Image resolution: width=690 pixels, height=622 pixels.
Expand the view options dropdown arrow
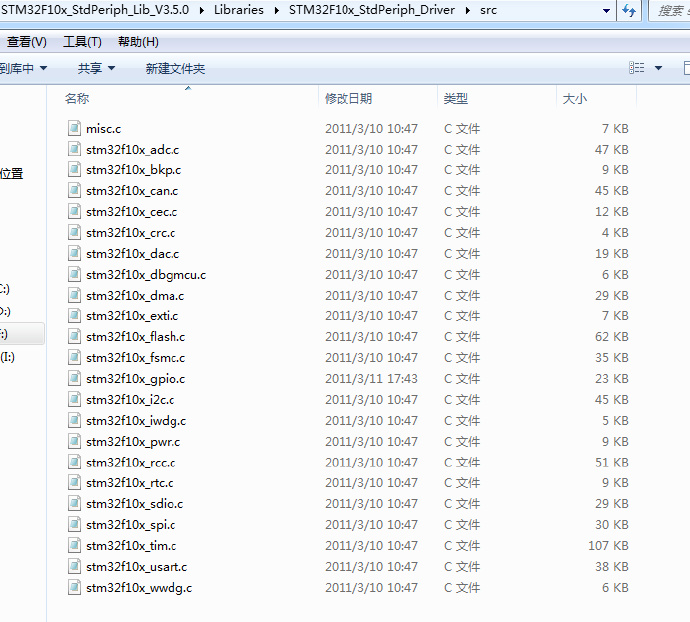(658, 68)
